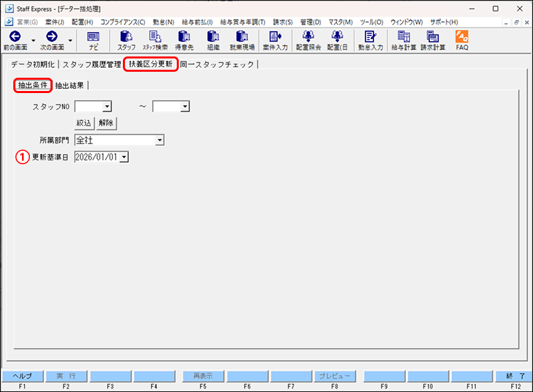The height and width of the screenshot is (392, 533).
Task: Open the ナビ (navigation) icon
Action: pos(92,41)
